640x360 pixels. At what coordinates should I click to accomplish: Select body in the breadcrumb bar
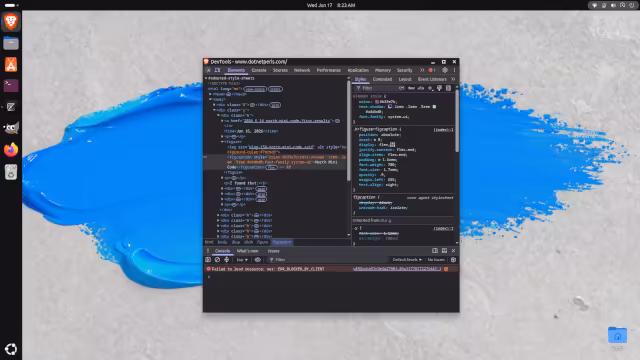click(222, 242)
